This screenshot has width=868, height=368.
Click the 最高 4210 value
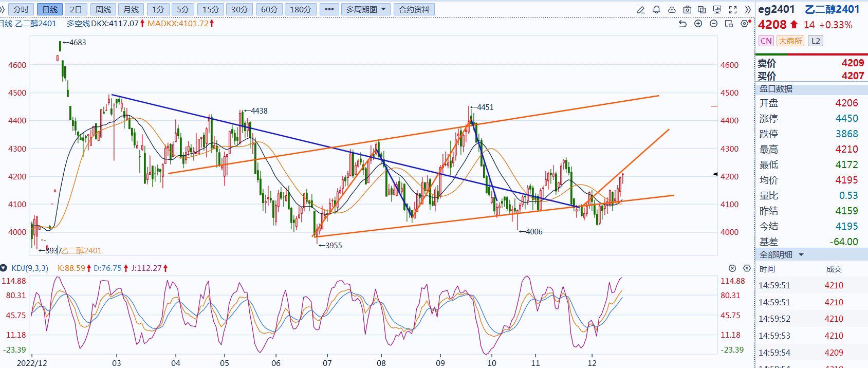click(x=846, y=149)
